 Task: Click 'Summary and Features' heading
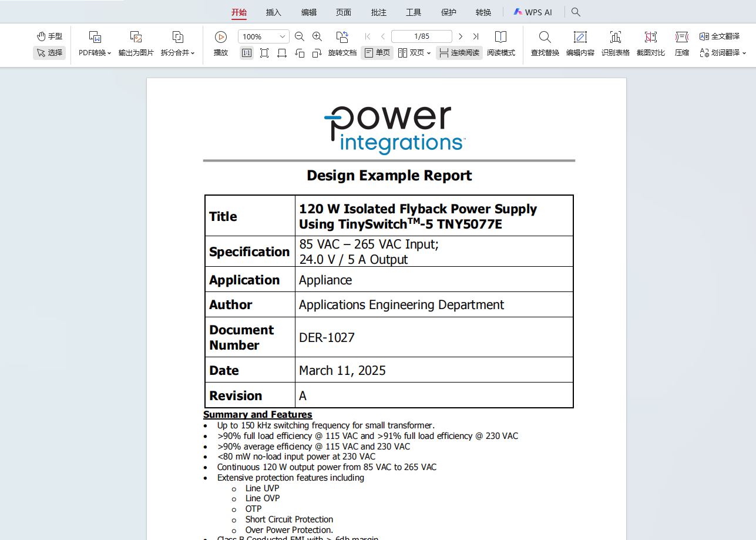coord(258,415)
